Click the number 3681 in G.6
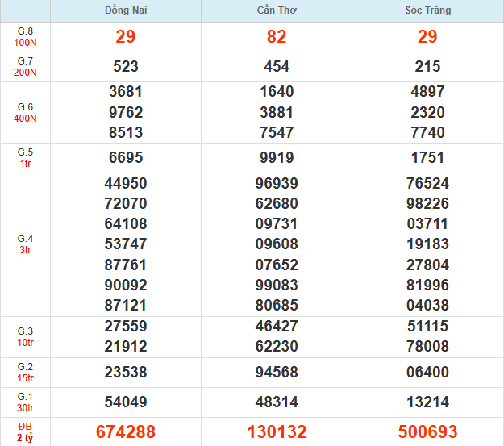 [x=126, y=92]
